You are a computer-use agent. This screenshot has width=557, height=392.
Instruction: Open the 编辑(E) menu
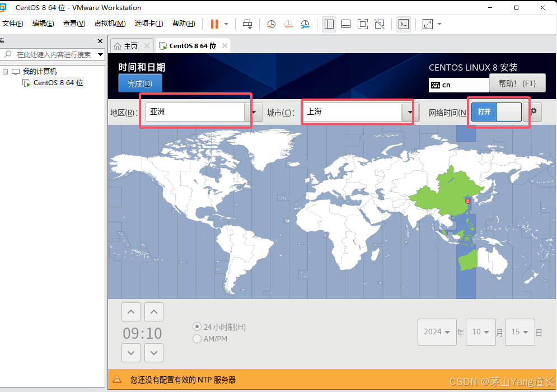[x=43, y=24]
